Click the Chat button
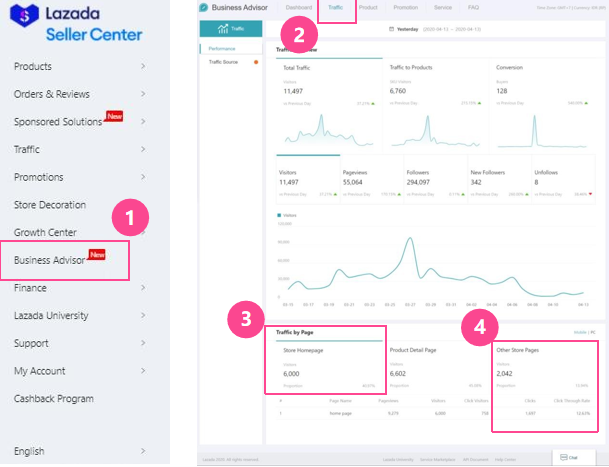 coord(574,457)
